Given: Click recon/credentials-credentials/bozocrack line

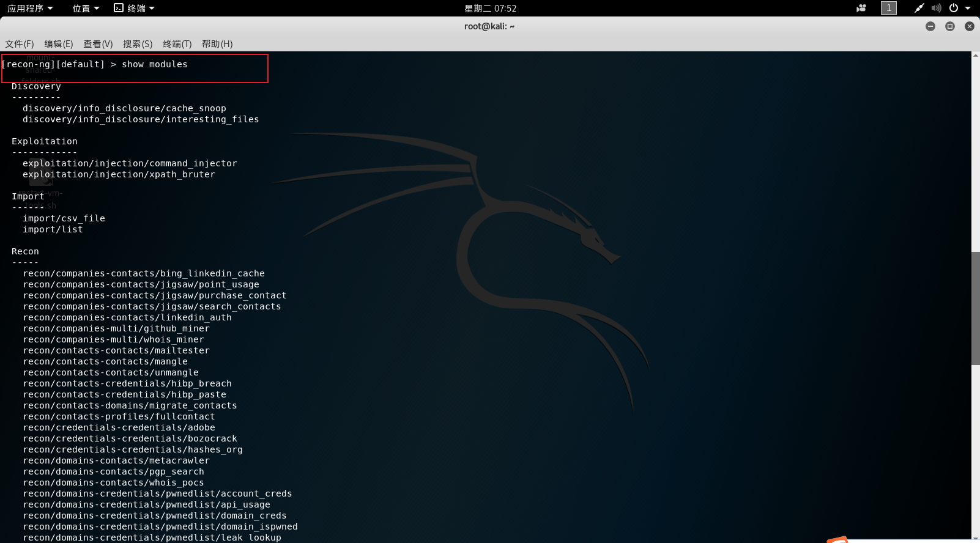Looking at the screenshot, I should 130,438.
